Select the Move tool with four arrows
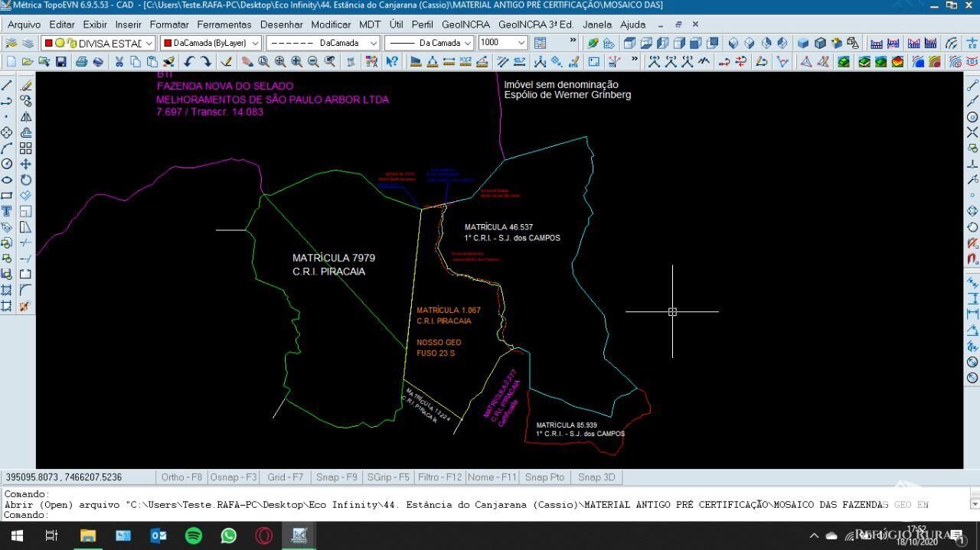Viewport: 980px width, 550px height. [x=26, y=164]
